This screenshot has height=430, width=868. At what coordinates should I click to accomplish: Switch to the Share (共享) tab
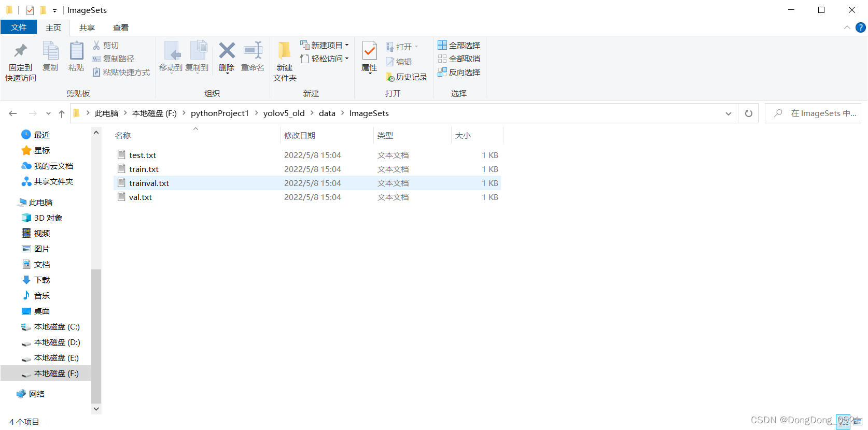pyautogui.click(x=87, y=28)
